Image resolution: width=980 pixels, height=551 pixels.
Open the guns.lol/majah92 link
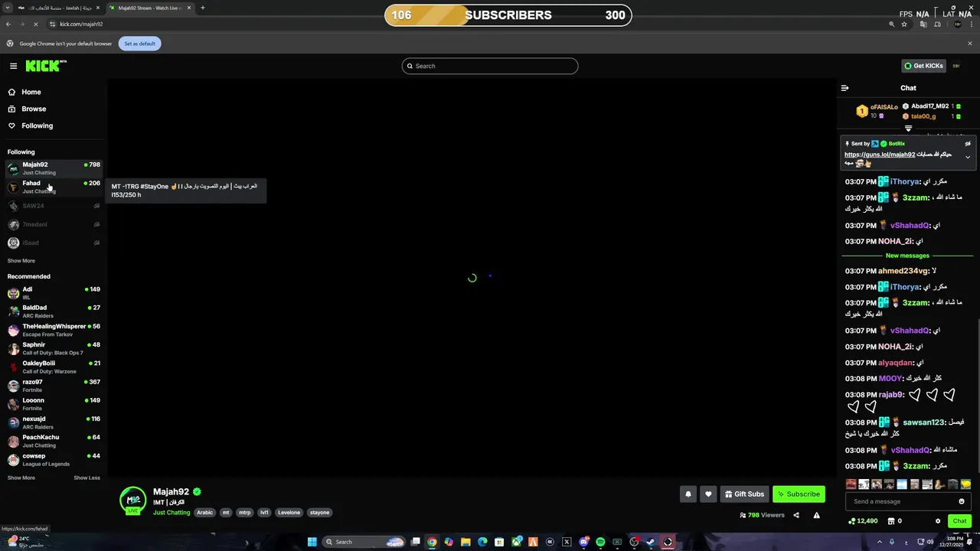click(880, 155)
